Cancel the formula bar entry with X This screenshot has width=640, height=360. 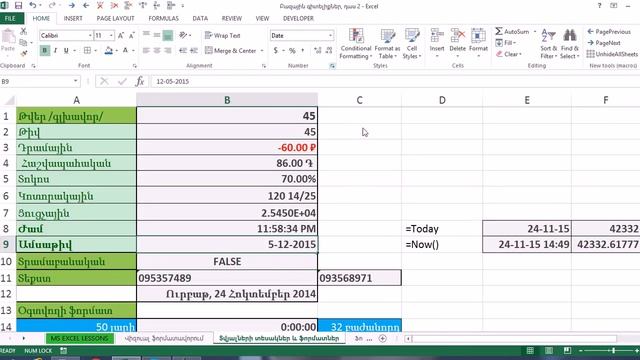104,81
